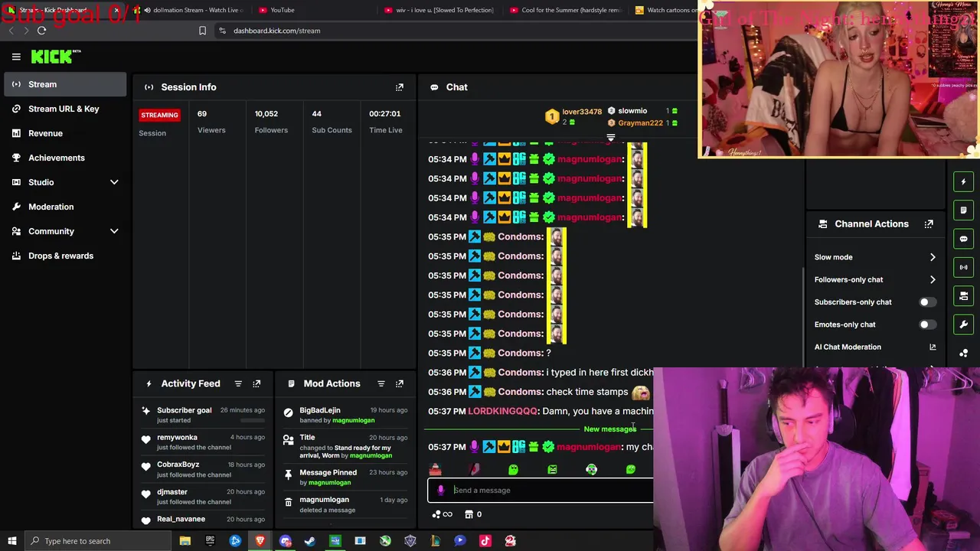Open Drops & rewards page
This screenshot has width=980, height=551.
(65, 256)
